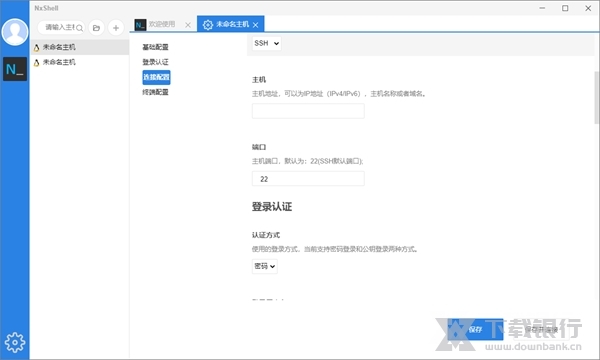Open settings via bottom-left gear icon
Image resolution: width=600 pixels, height=360 pixels.
click(x=15, y=342)
